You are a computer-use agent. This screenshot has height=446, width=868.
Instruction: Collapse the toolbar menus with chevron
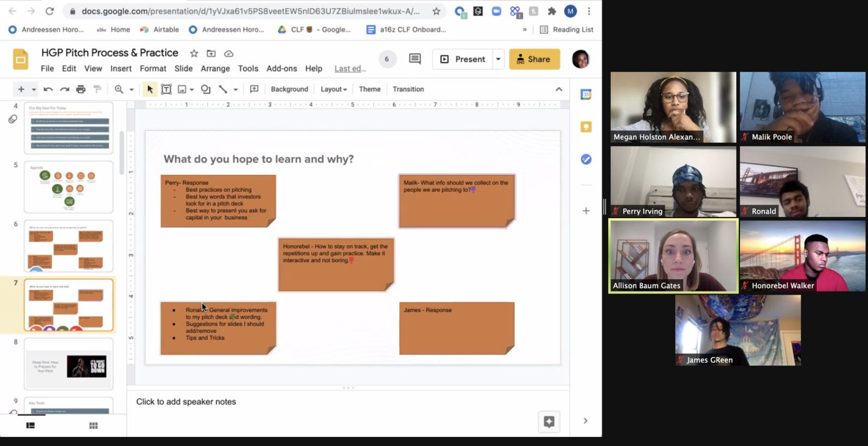[x=559, y=90]
